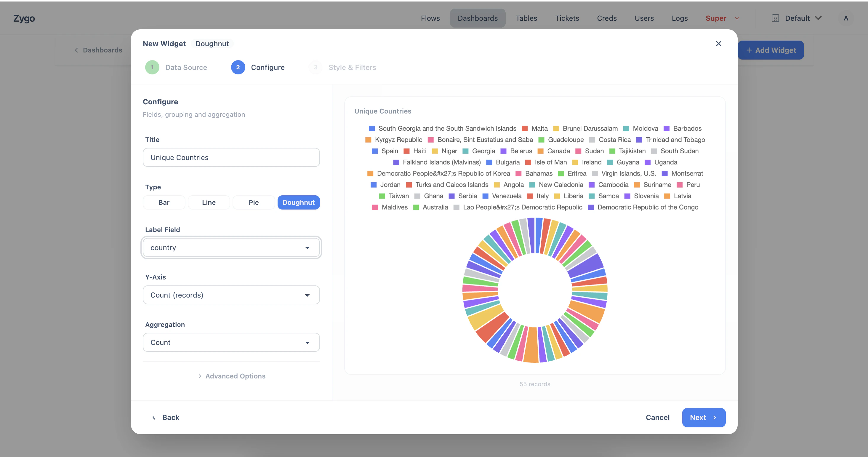868x457 pixels.
Task: Click the user avatar A icon
Action: pyautogui.click(x=846, y=18)
